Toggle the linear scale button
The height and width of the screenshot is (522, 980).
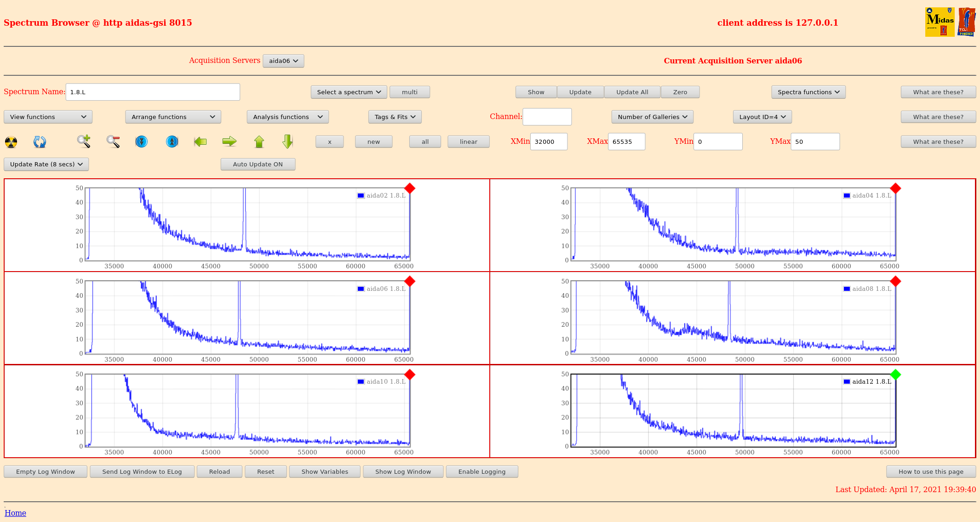pos(468,142)
